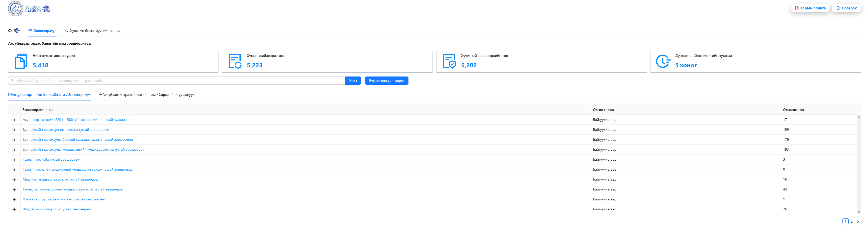
Task: Click the resolved requests refresh document icon
Action: coord(235,61)
